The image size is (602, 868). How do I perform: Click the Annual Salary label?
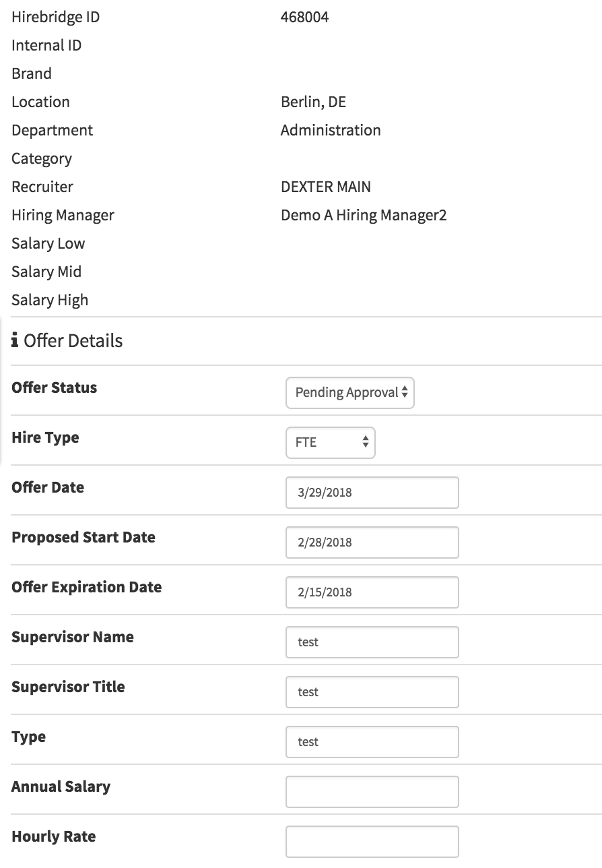tap(61, 787)
